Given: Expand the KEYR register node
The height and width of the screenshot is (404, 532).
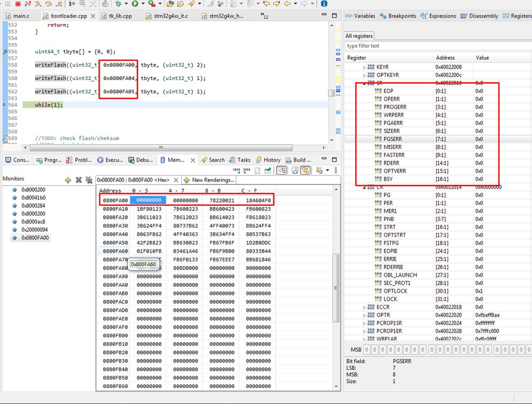Looking at the screenshot, I should [365, 67].
